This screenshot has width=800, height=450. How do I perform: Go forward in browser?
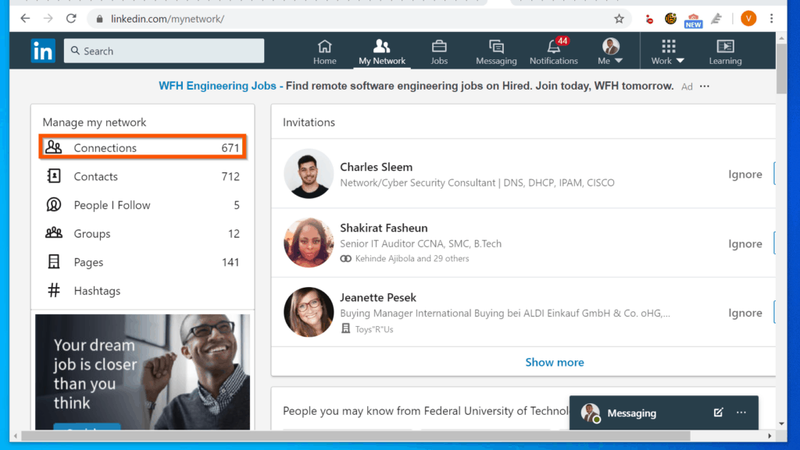[x=48, y=19]
